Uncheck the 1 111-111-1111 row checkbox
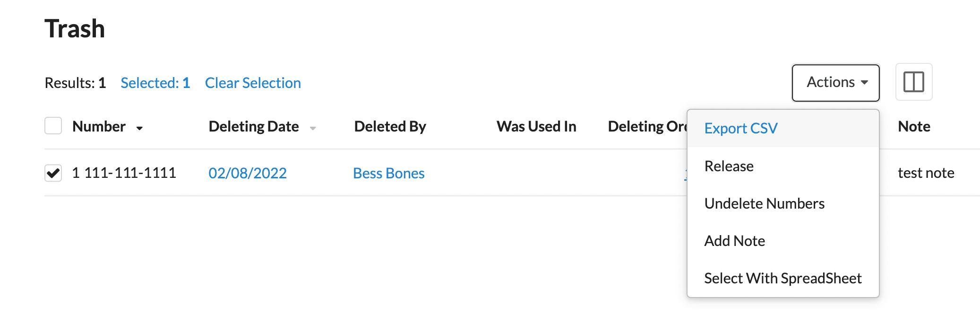 53,173
